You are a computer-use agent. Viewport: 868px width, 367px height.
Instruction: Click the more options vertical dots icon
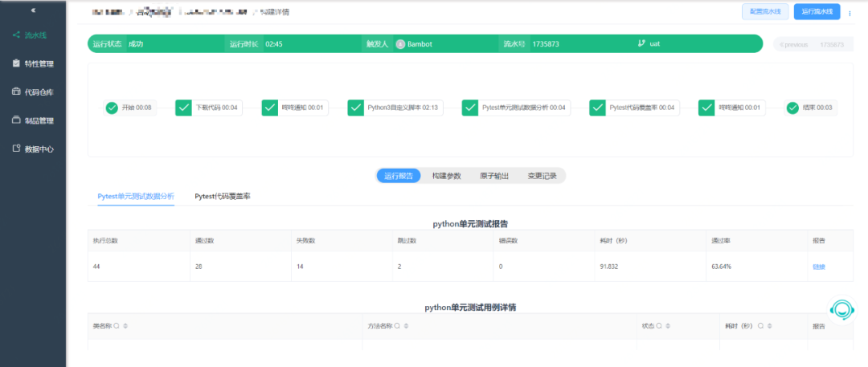850,13
